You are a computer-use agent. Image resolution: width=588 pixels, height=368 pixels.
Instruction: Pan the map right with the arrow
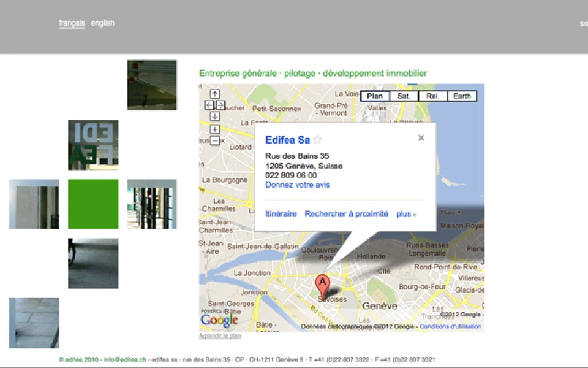(x=221, y=105)
